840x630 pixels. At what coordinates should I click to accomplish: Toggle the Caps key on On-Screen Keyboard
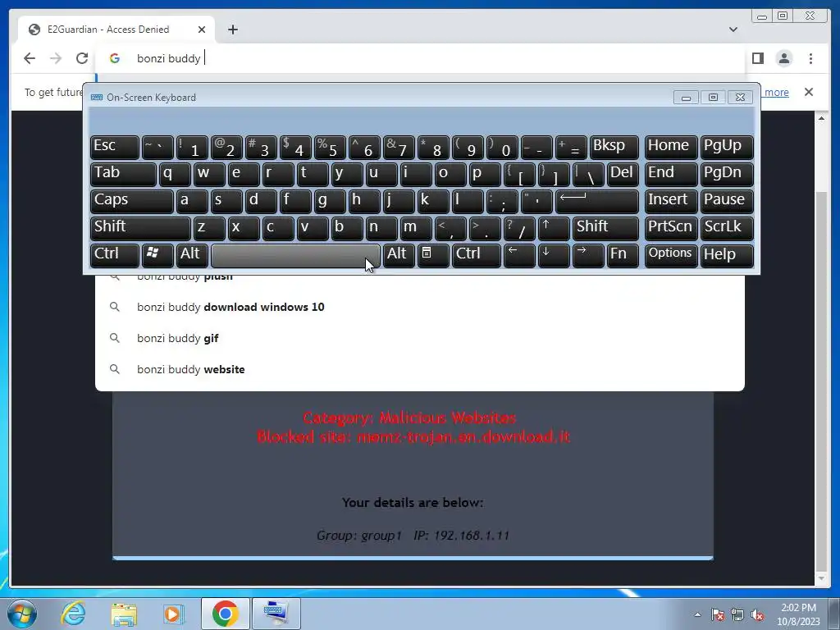(x=132, y=201)
